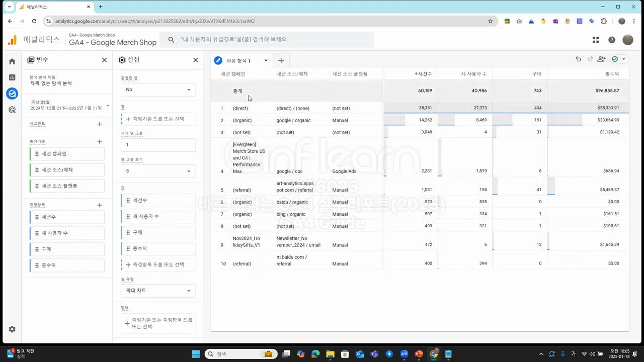Image resolution: width=644 pixels, height=362 pixels.
Task: Redo the exploration change
Action: click(x=590, y=59)
